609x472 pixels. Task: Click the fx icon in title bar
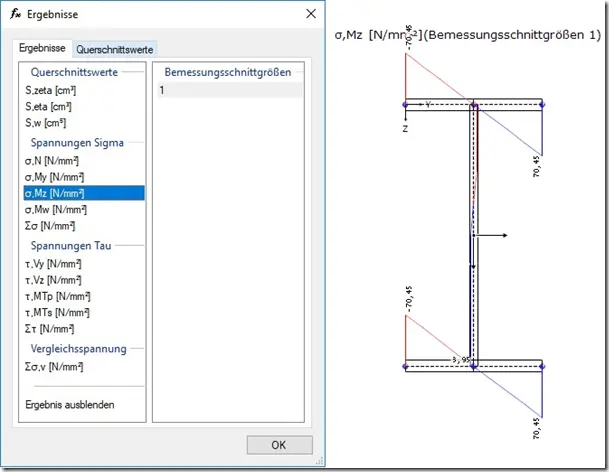[x=16, y=14]
